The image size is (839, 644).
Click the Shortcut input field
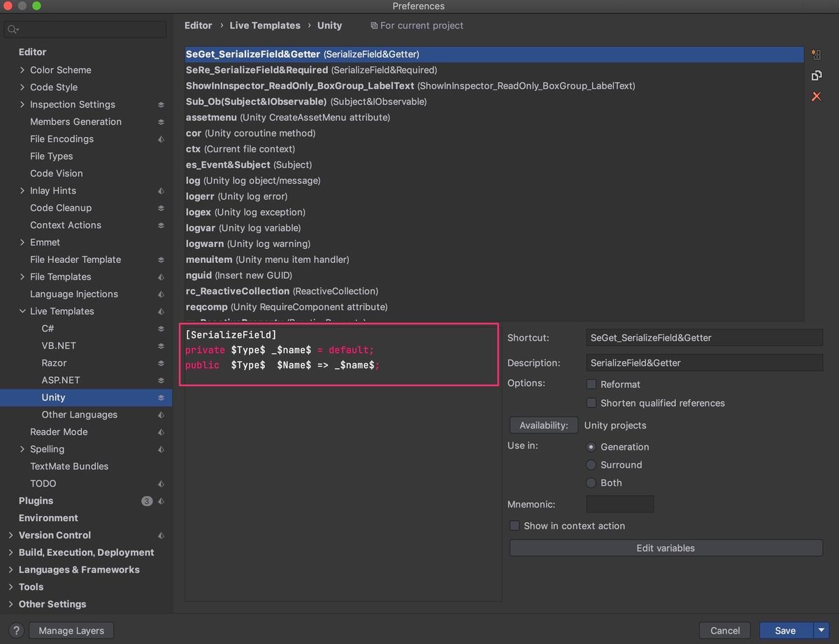704,338
